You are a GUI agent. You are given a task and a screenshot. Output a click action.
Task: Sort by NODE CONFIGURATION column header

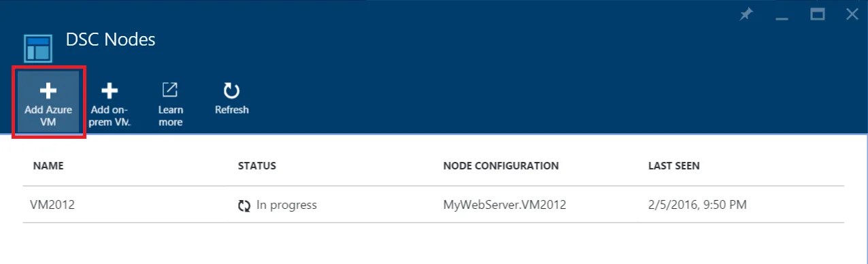pyautogui.click(x=501, y=166)
